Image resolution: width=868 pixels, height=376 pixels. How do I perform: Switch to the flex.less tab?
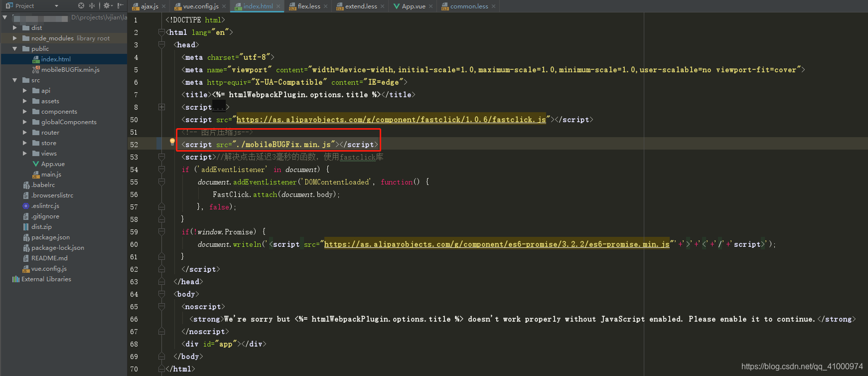[308, 6]
